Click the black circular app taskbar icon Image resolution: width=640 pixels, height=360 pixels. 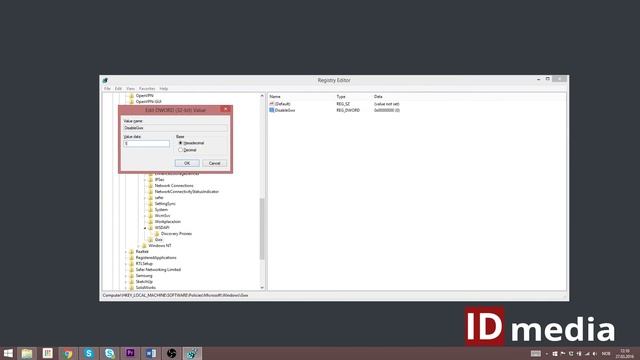[171, 353]
